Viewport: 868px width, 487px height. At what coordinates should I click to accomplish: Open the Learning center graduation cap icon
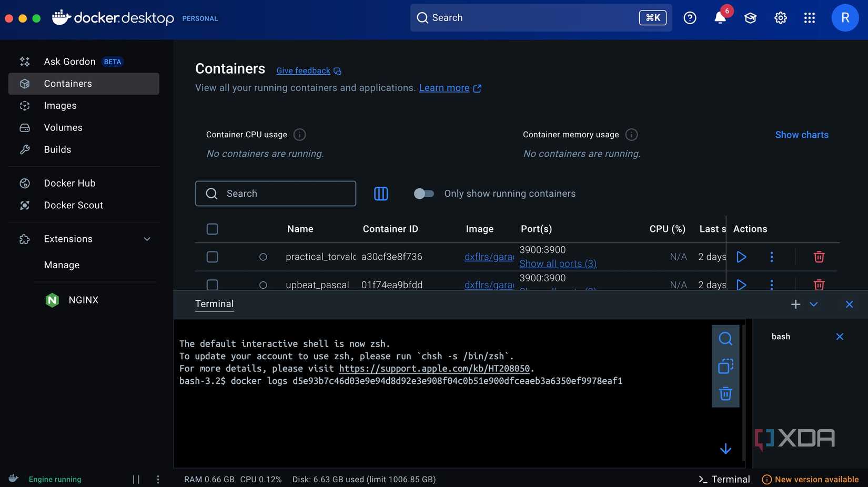pyautogui.click(x=750, y=17)
